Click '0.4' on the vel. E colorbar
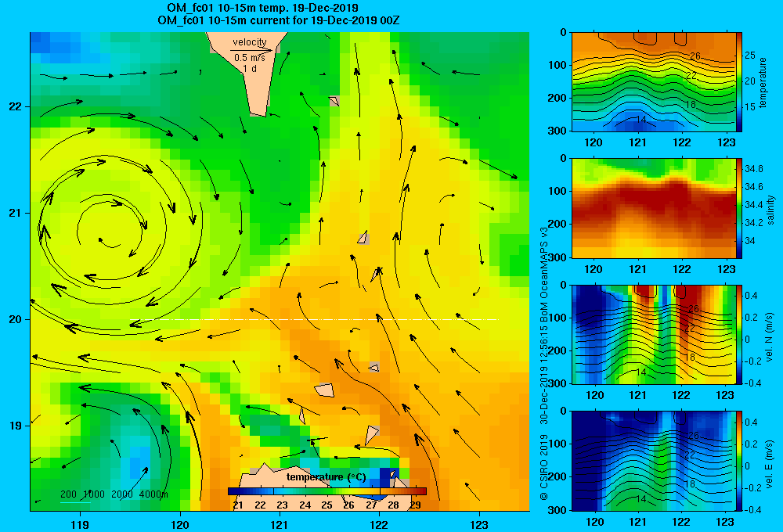Viewport: 783px width, 532px height. [751, 422]
